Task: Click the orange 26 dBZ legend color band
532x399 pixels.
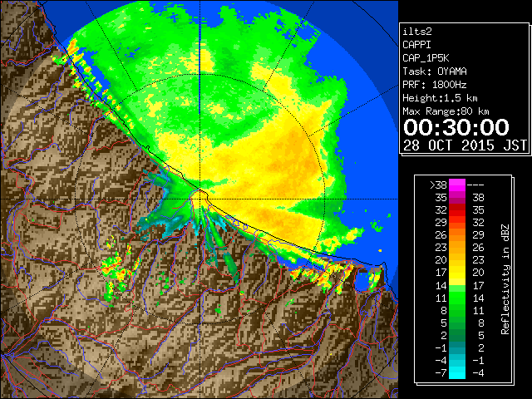Action: point(457,234)
